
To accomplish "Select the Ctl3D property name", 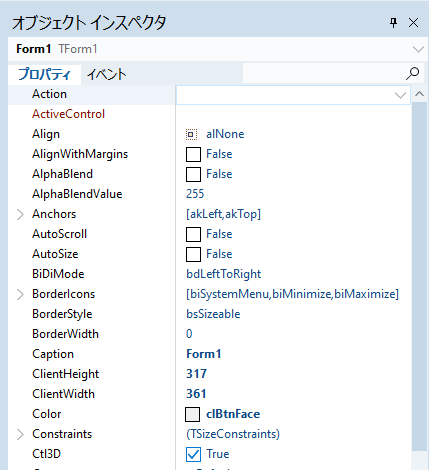I will click(x=46, y=454).
